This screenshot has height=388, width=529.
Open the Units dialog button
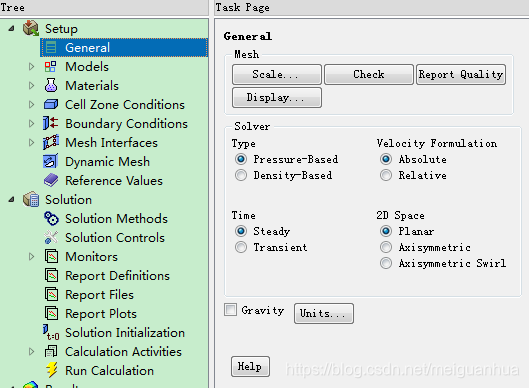coord(324,313)
